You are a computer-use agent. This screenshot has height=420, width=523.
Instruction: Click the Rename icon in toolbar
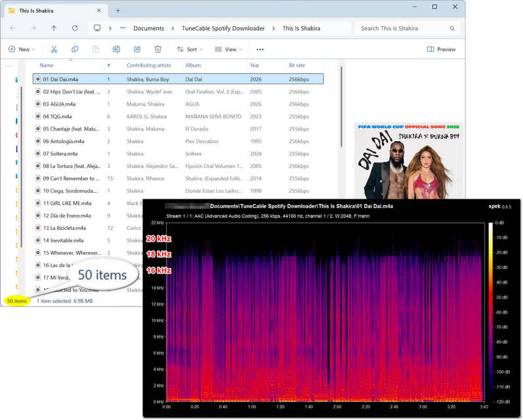[116, 50]
